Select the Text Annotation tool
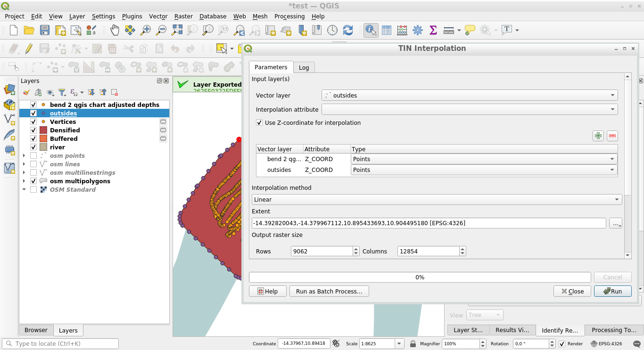The height and width of the screenshot is (350, 644). click(x=507, y=30)
